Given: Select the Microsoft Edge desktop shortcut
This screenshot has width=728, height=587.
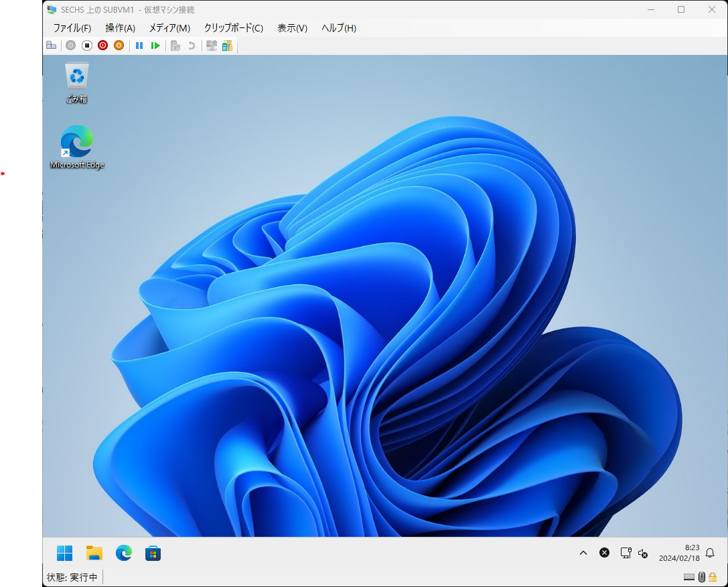Looking at the screenshot, I should pyautogui.click(x=77, y=147).
